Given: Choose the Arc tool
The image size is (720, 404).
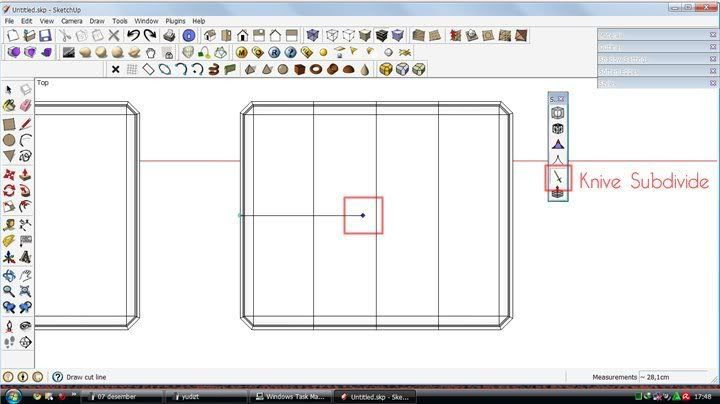Looking at the screenshot, I should [x=25, y=140].
